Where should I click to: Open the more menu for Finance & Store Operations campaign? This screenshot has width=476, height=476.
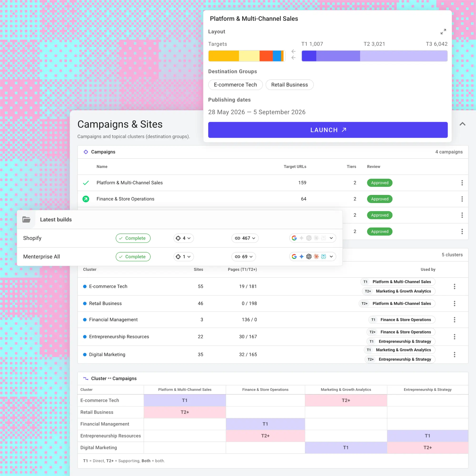[x=462, y=199]
